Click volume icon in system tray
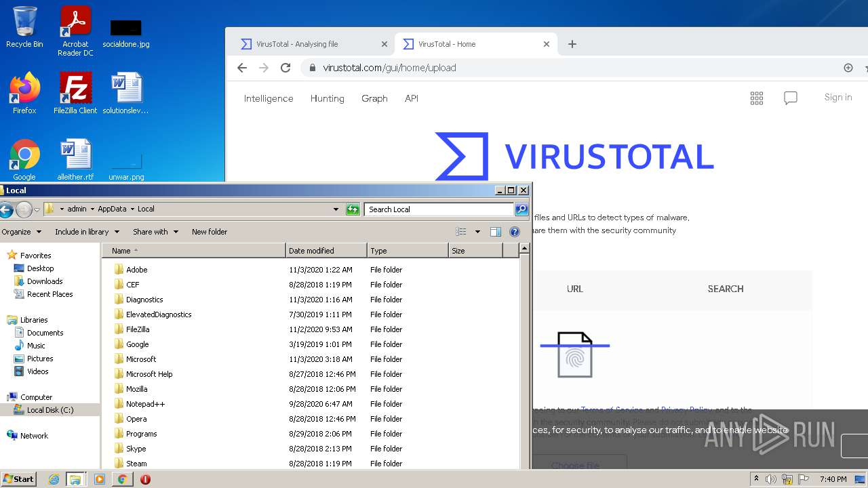 pyautogui.click(x=771, y=479)
